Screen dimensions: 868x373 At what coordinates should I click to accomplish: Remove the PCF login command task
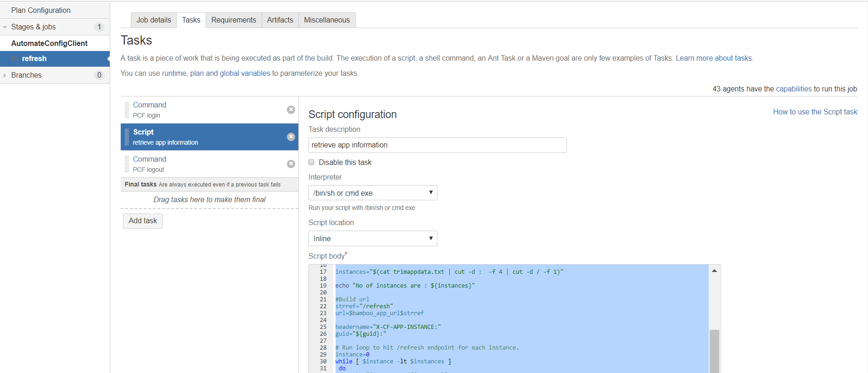[x=291, y=110]
